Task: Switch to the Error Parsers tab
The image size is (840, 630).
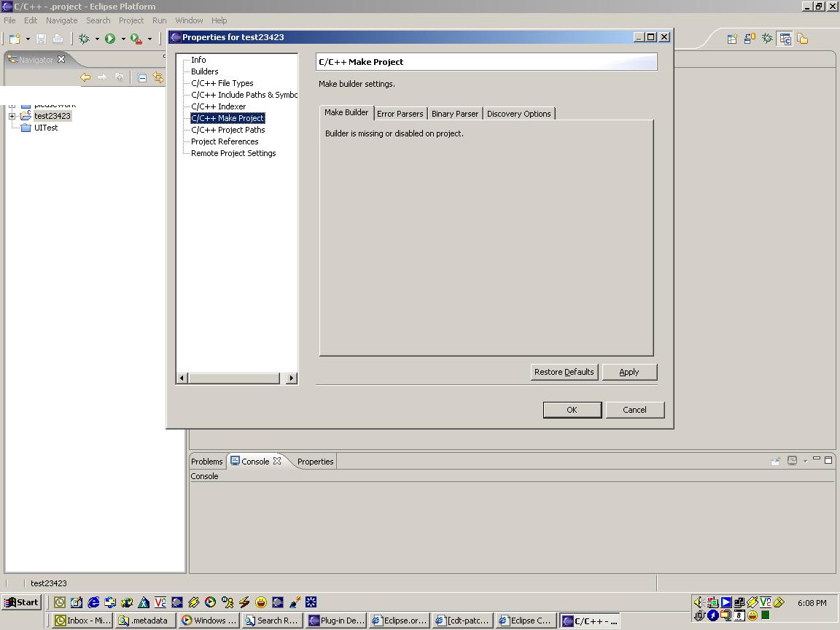Action: click(400, 114)
